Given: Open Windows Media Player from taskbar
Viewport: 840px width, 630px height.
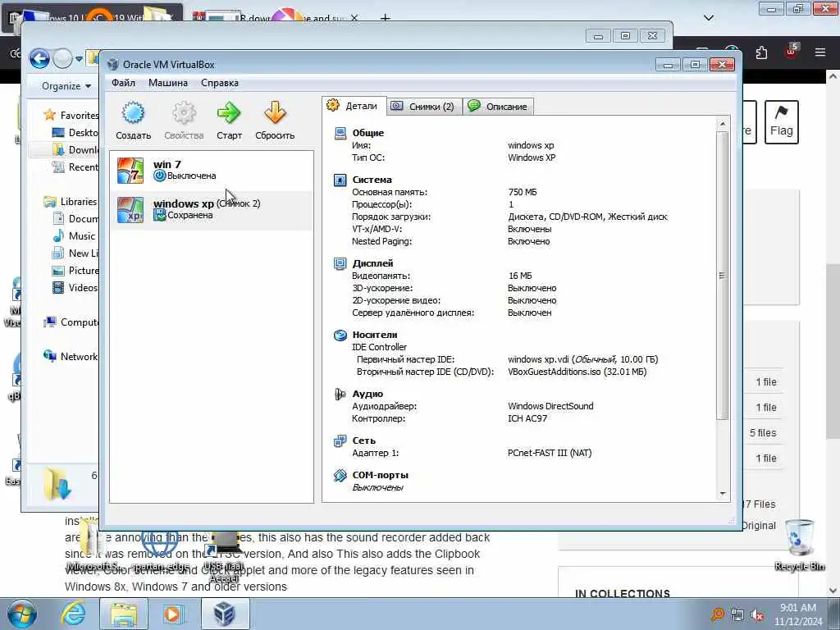Looking at the screenshot, I should pyautogui.click(x=172, y=614).
